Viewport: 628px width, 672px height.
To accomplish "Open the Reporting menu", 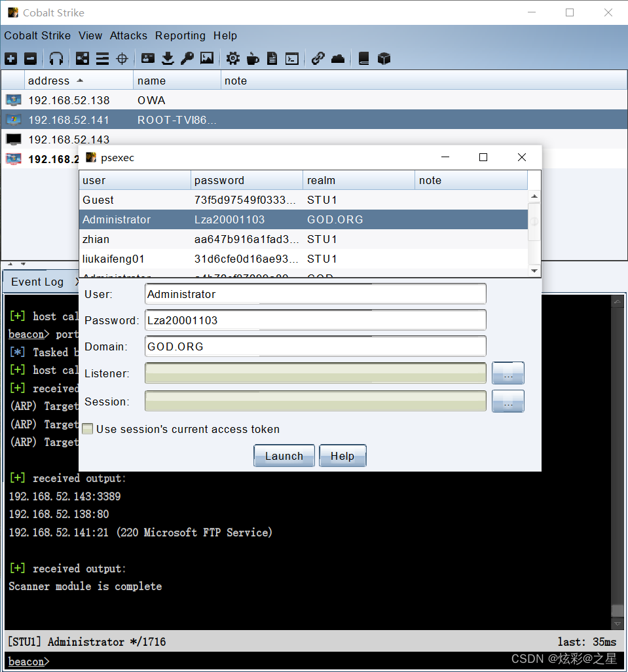I will [180, 35].
